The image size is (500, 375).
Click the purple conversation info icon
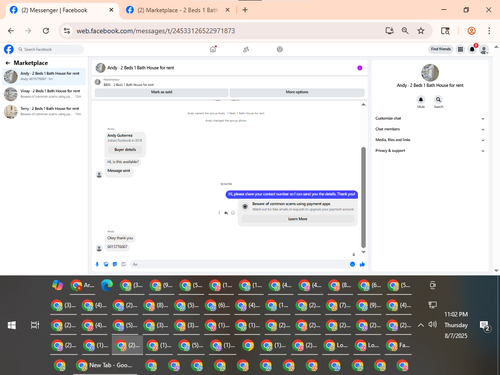click(360, 68)
